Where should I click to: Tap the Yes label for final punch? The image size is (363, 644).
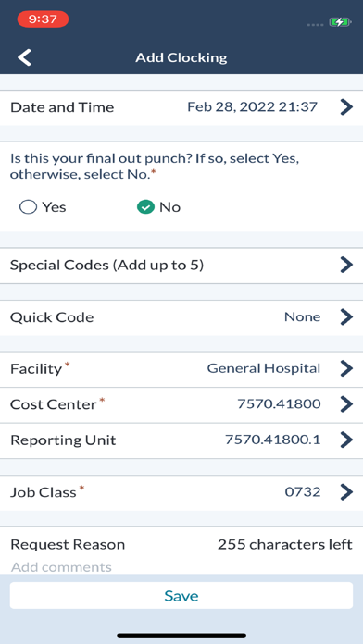54,207
